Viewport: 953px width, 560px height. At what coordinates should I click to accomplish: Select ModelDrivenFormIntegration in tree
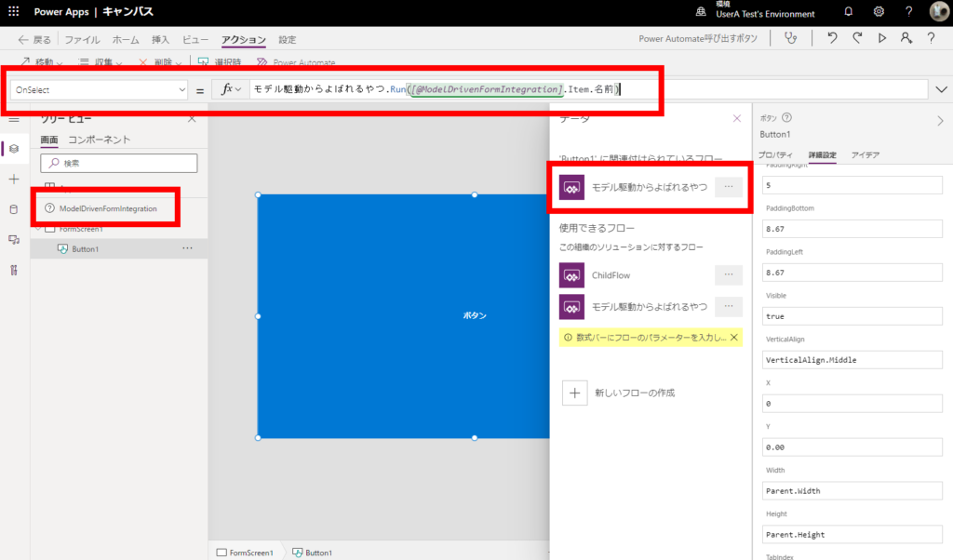point(108,208)
